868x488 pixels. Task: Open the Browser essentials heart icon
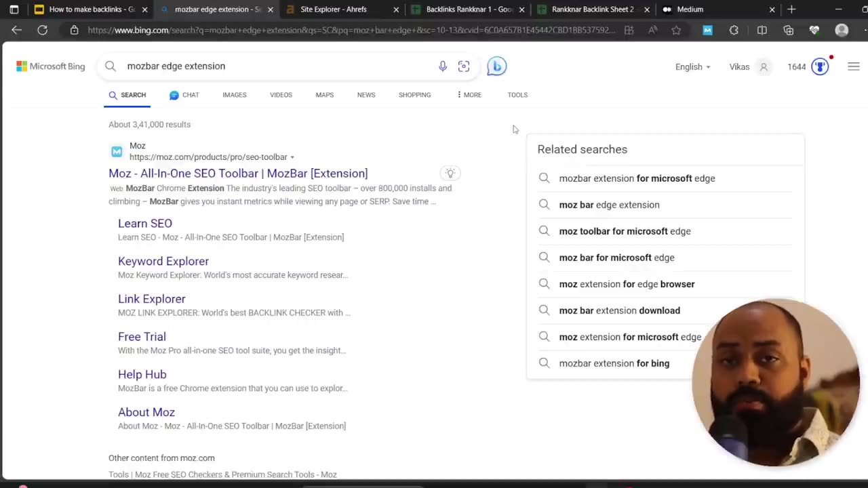(x=814, y=30)
